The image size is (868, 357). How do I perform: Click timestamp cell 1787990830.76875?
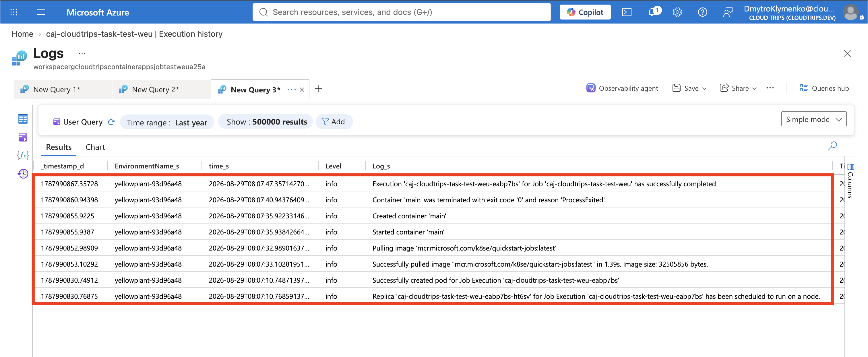[69, 296]
